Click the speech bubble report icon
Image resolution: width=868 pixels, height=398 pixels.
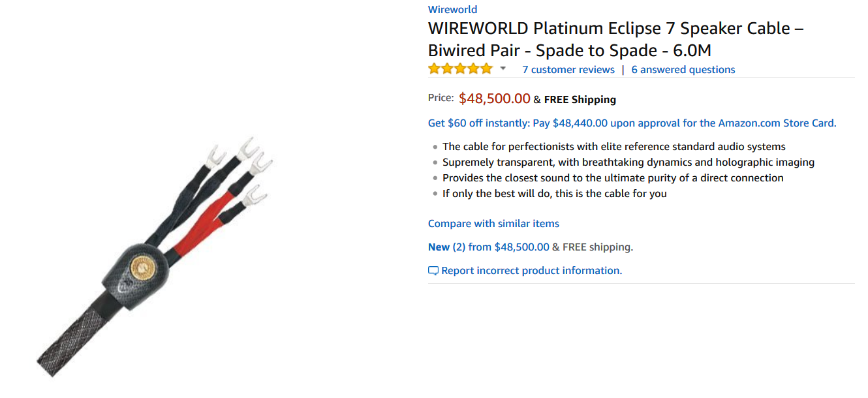point(433,271)
